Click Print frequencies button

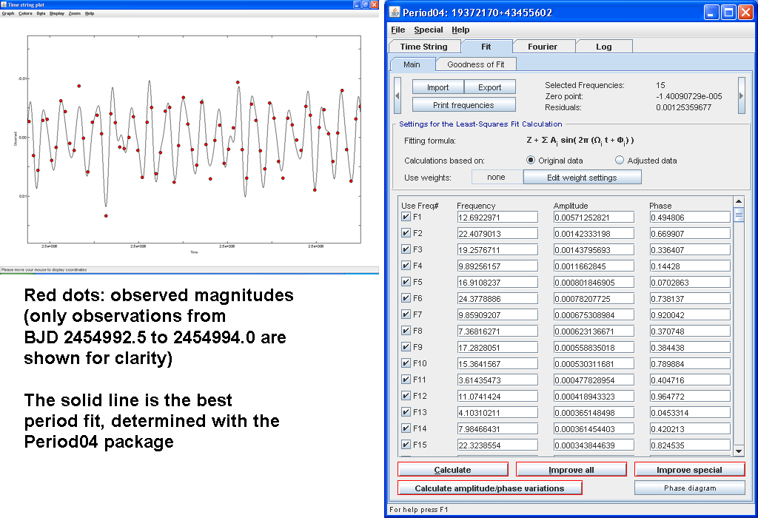click(463, 105)
